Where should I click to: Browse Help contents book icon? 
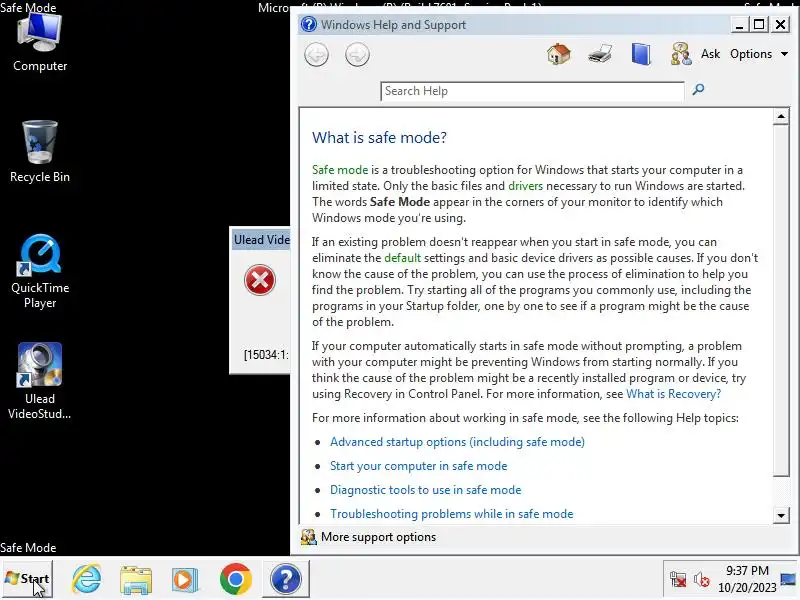pyautogui.click(x=641, y=54)
